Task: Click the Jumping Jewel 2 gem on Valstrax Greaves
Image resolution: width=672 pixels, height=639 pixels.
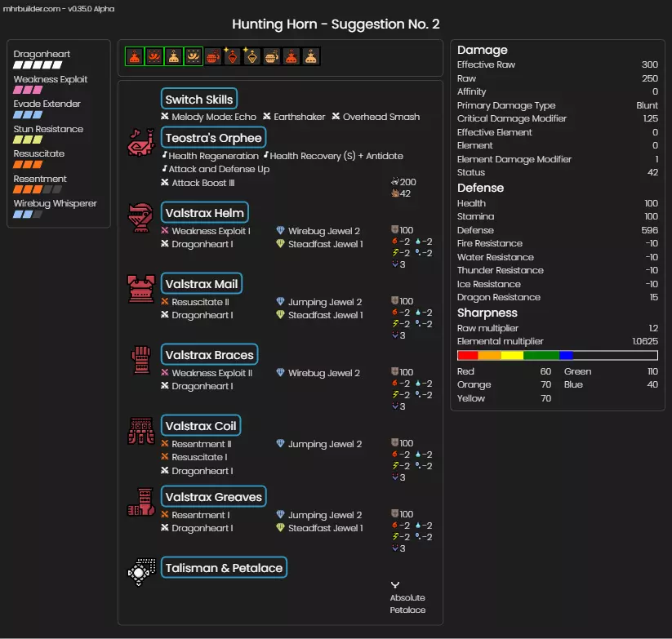Action: click(280, 515)
